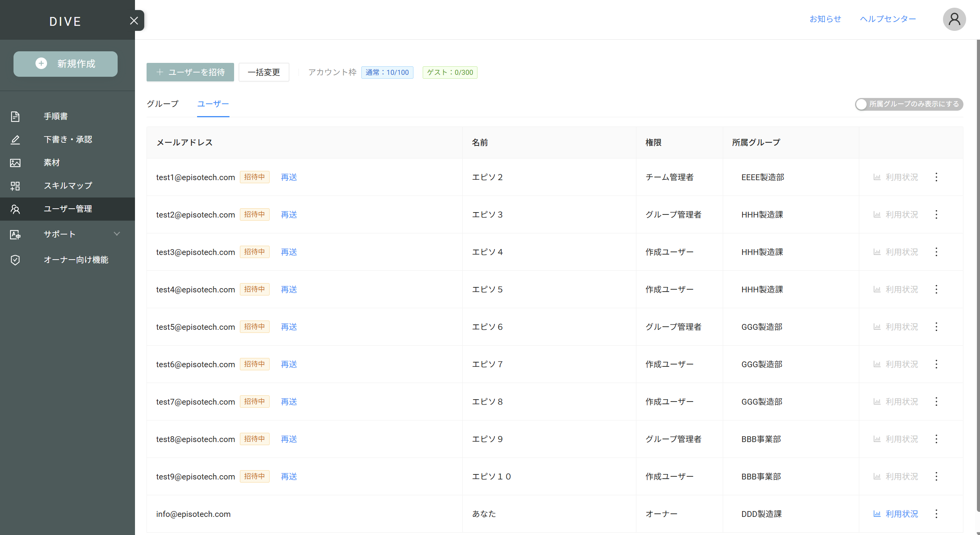Open スキルマップ grid icon
This screenshot has width=980, height=535.
tap(15, 186)
